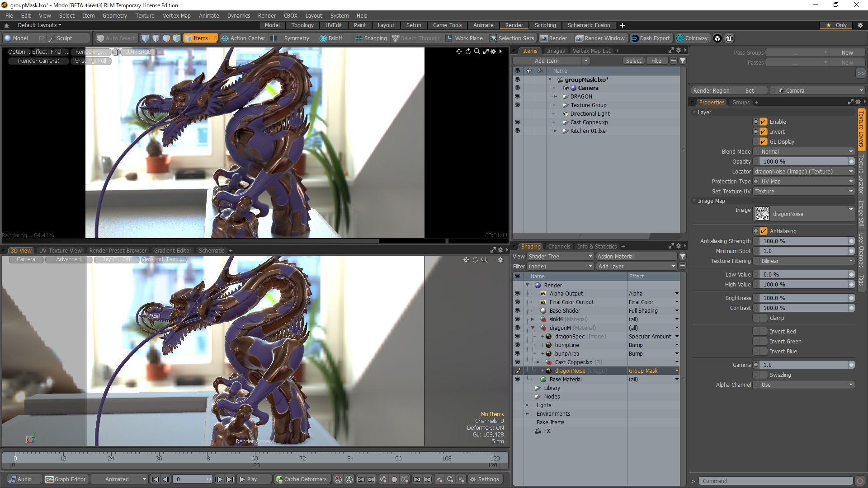
Task: Toggle Snapping in the toolbar
Action: pos(371,38)
